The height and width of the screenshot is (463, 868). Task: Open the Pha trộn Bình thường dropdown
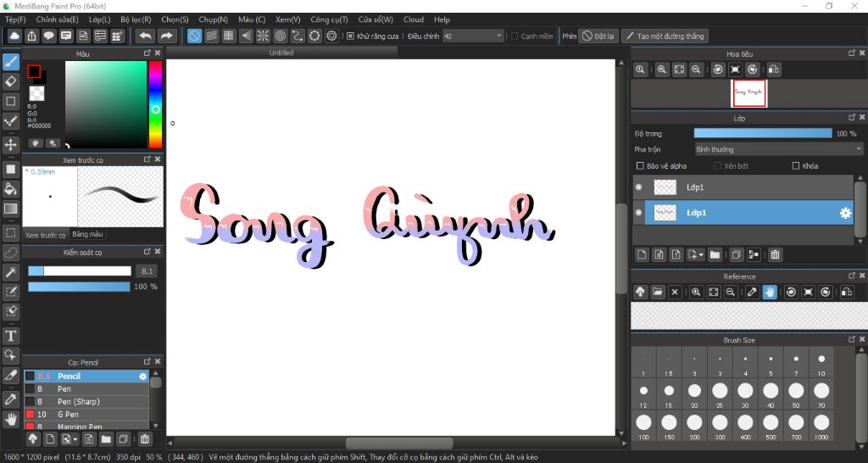point(779,149)
